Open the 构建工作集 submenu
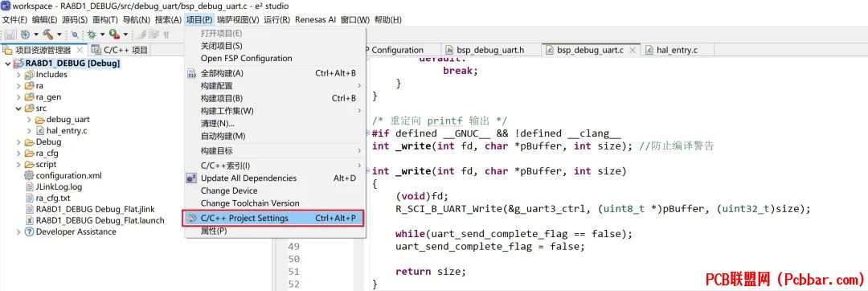The image size is (868, 291). pos(275,111)
